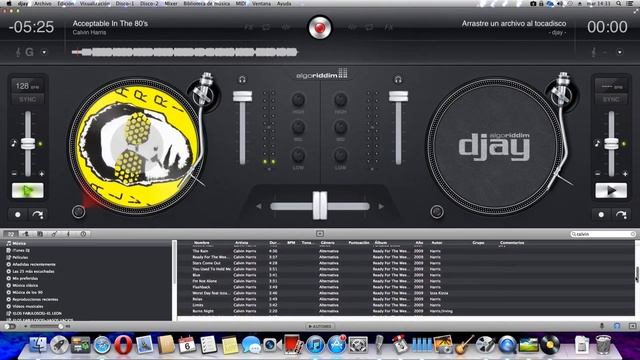Jump to cue on left deck
Screen dimensions: 640x360
point(38,214)
